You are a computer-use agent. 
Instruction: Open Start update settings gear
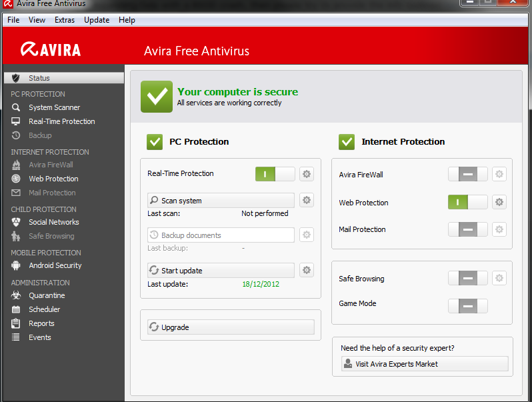307,270
